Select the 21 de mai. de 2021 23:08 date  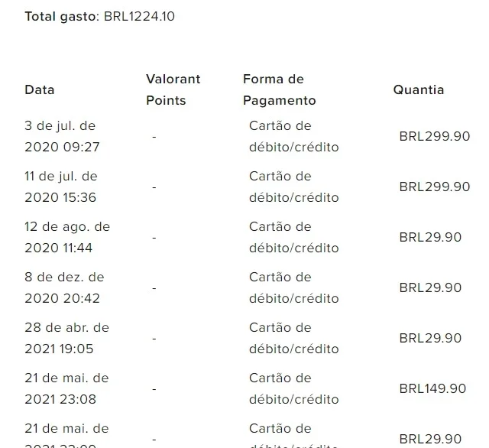66,388
